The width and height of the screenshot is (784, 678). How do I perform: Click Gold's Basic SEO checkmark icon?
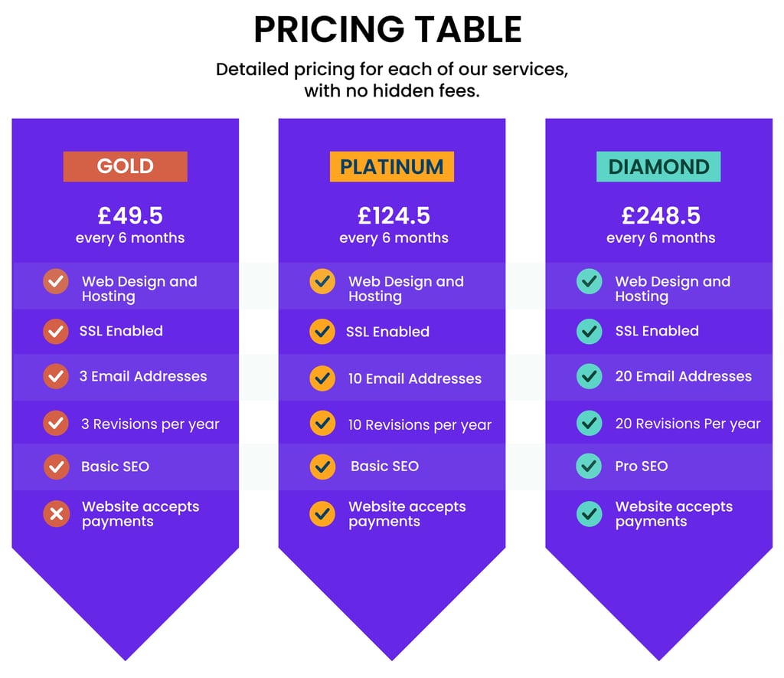(55, 466)
